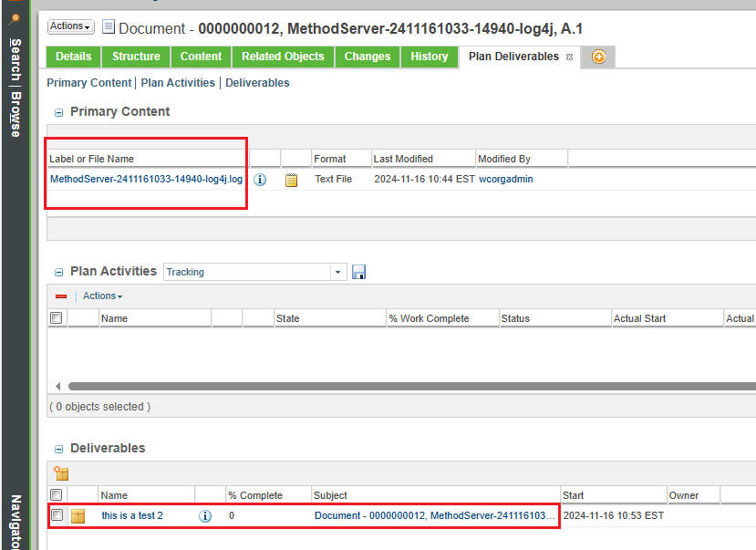Open the Tracking view dropdown in Plan Activities
756x550 pixels.
(337, 271)
